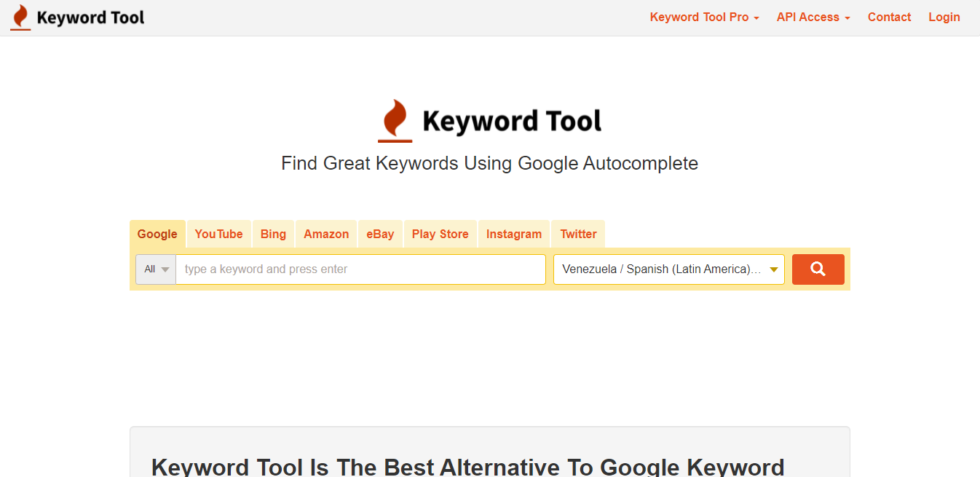The height and width of the screenshot is (477, 980).
Task: Go to the Login page
Action: (944, 17)
